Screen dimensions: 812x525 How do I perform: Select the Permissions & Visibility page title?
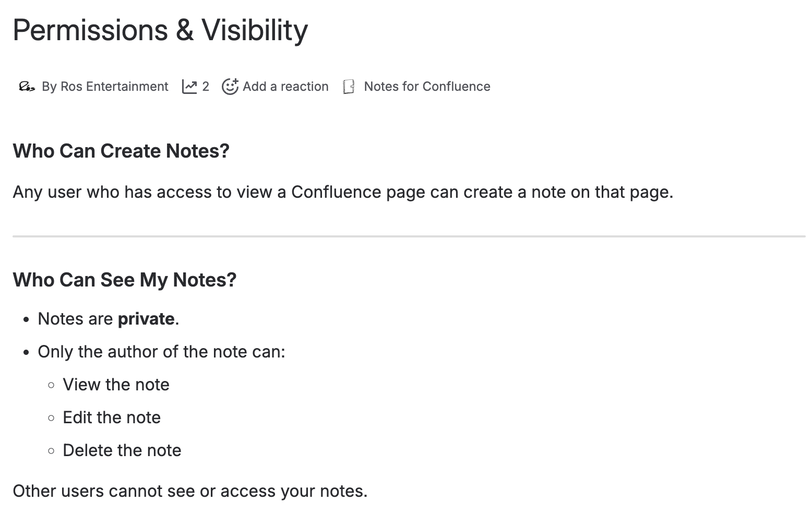click(x=160, y=30)
